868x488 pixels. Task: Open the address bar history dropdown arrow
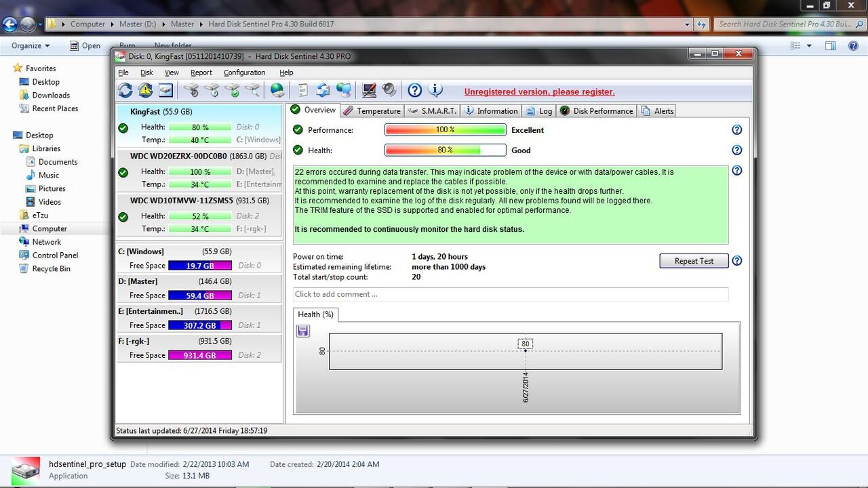(x=687, y=24)
